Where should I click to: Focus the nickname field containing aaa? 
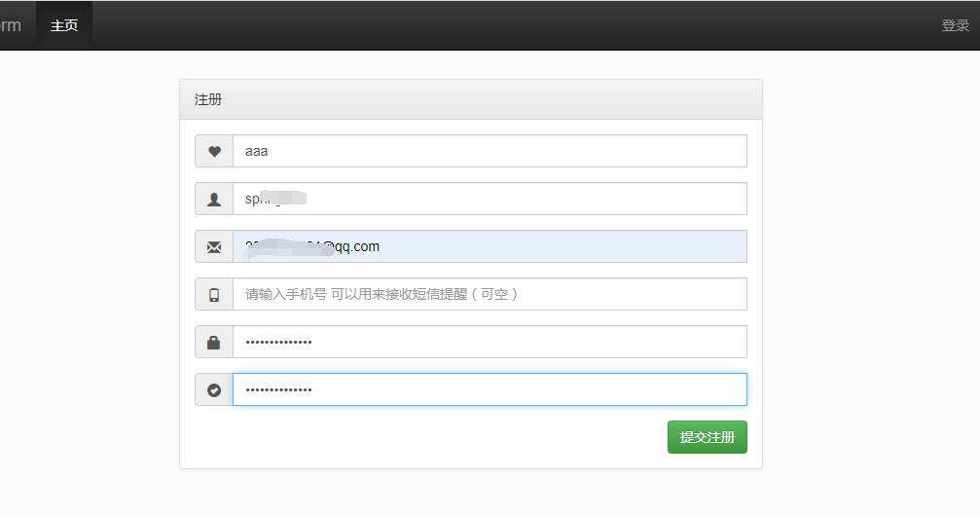click(x=490, y=151)
